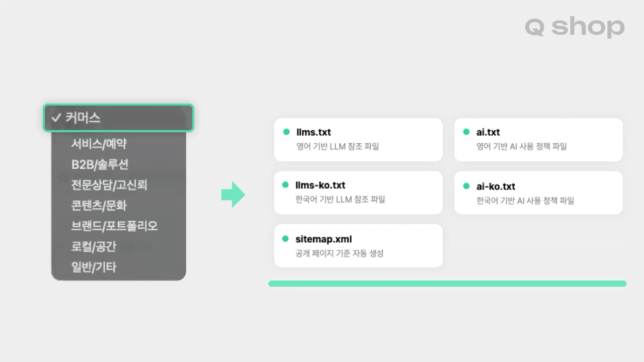Open the sitemap.xml card
This screenshot has height=362, width=644.
pos(358,246)
